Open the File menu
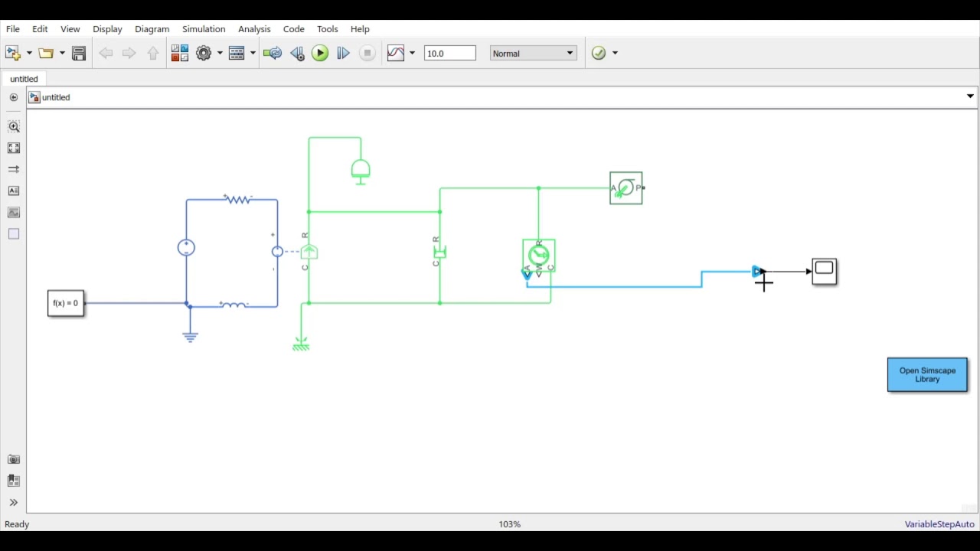Viewport: 980px width, 551px height. (x=13, y=29)
